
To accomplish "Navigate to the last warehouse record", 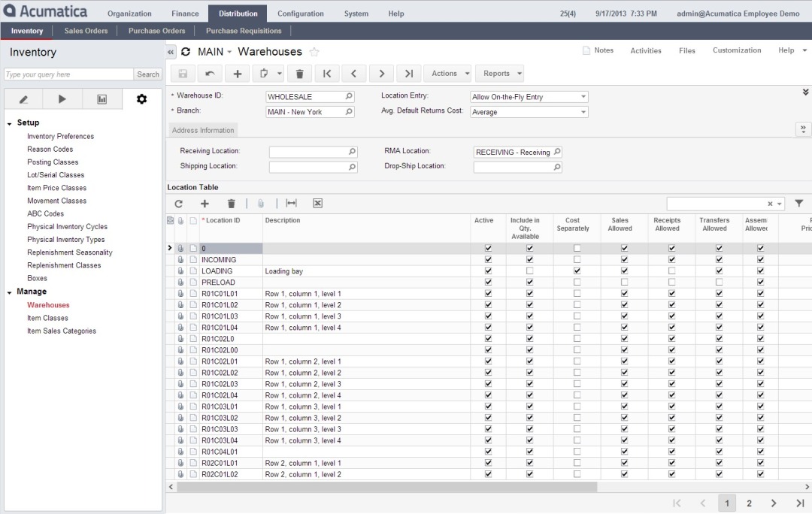I will click(x=408, y=73).
